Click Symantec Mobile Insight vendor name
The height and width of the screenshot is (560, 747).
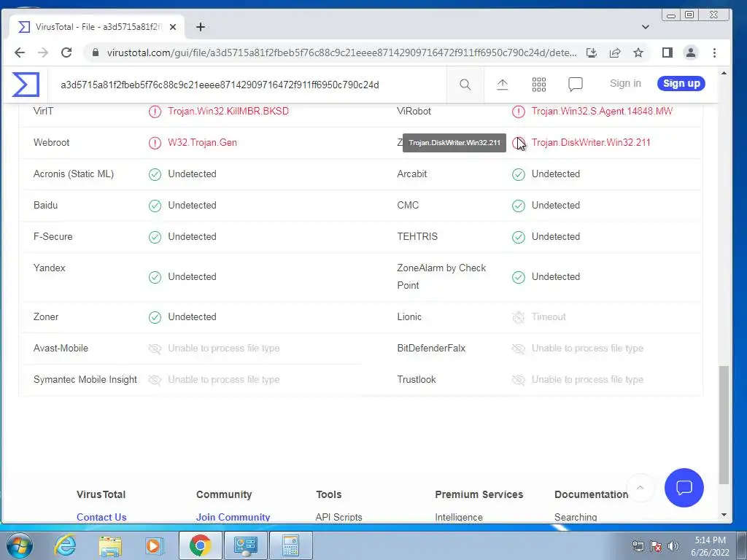[85, 379]
